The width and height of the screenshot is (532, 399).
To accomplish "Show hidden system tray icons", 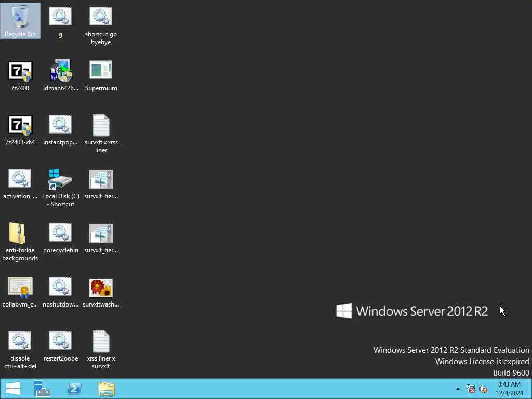I will point(458,389).
